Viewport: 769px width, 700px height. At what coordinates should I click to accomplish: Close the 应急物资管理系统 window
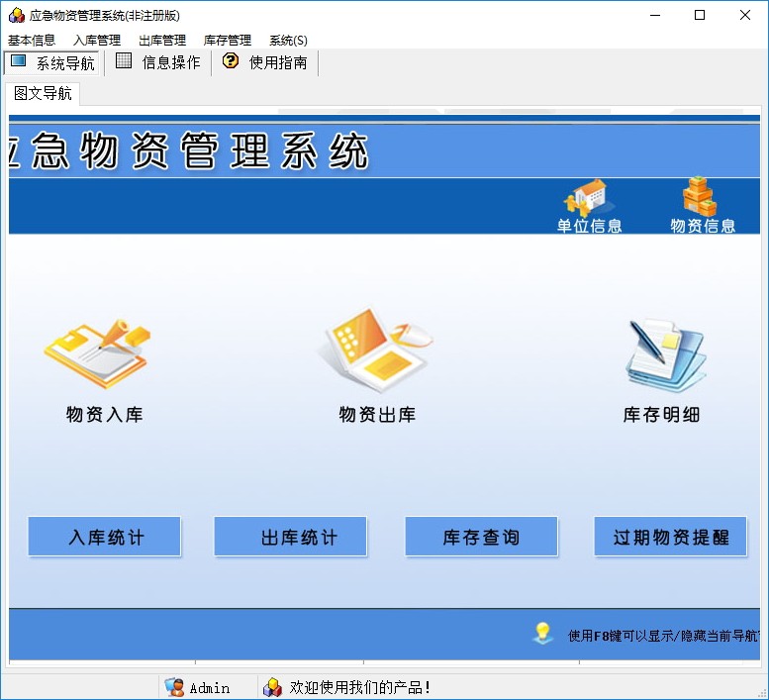745,15
